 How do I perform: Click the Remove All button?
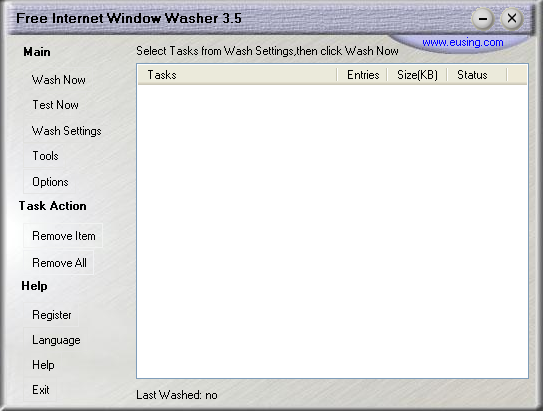(x=59, y=263)
